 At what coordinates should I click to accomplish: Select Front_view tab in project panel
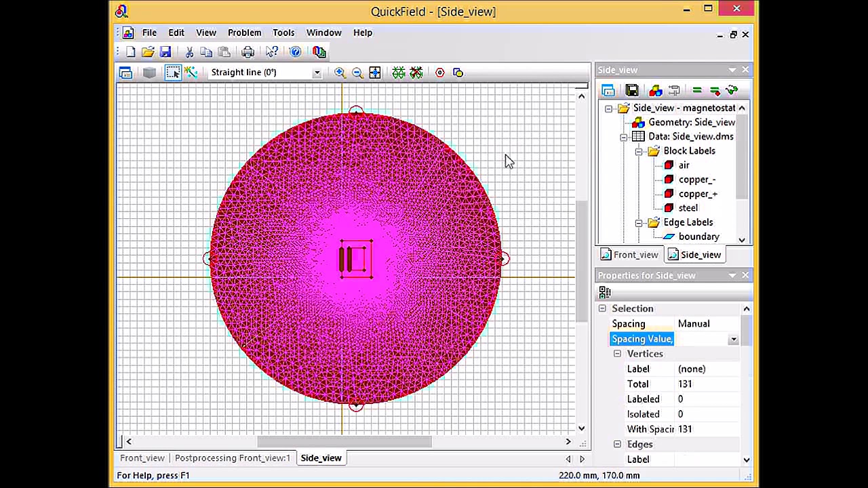coord(629,255)
